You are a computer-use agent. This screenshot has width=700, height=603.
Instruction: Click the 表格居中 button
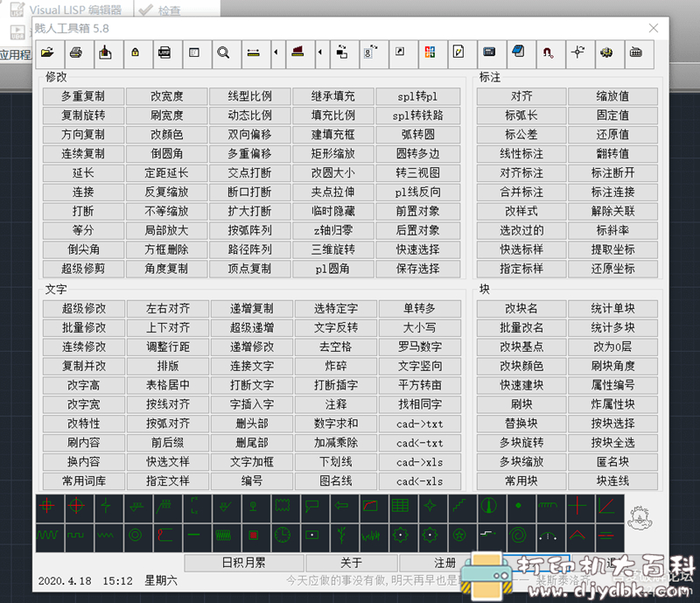(168, 385)
